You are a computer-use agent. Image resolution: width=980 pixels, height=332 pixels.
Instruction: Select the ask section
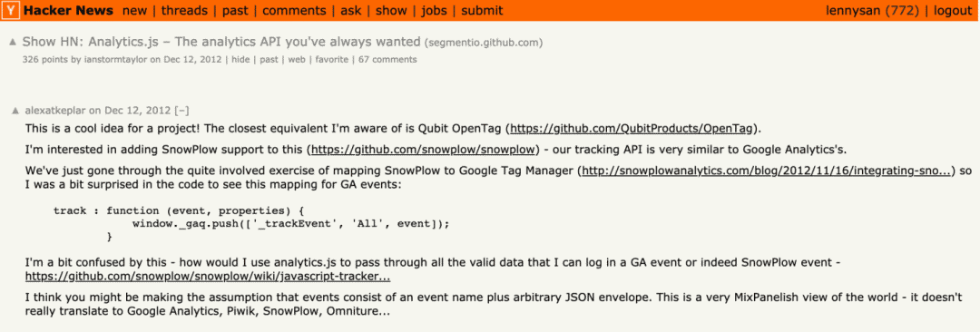[352, 11]
